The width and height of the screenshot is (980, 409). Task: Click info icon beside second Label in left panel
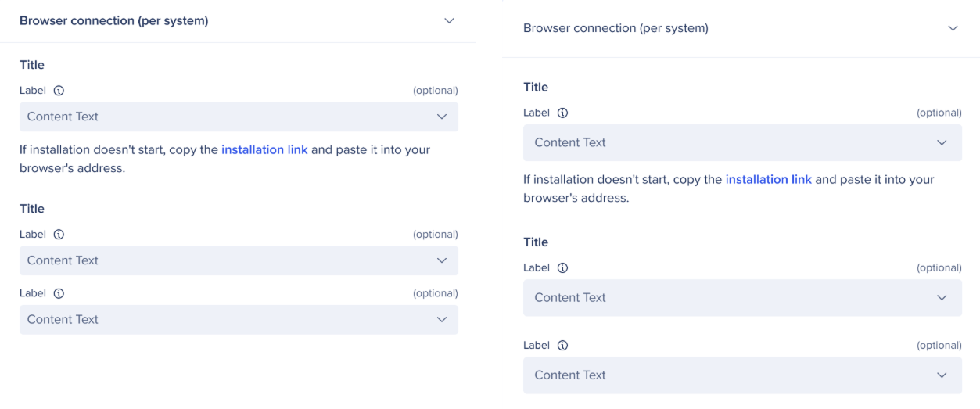point(59,235)
